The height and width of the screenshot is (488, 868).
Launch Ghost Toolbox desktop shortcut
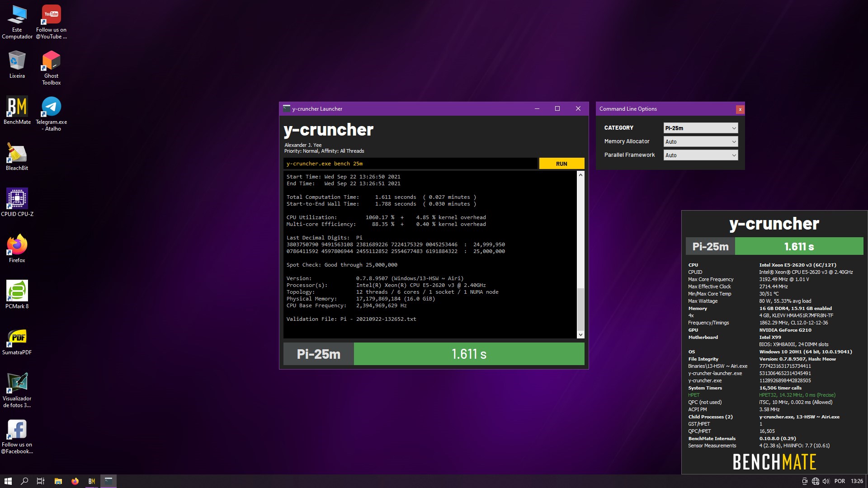[51, 68]
